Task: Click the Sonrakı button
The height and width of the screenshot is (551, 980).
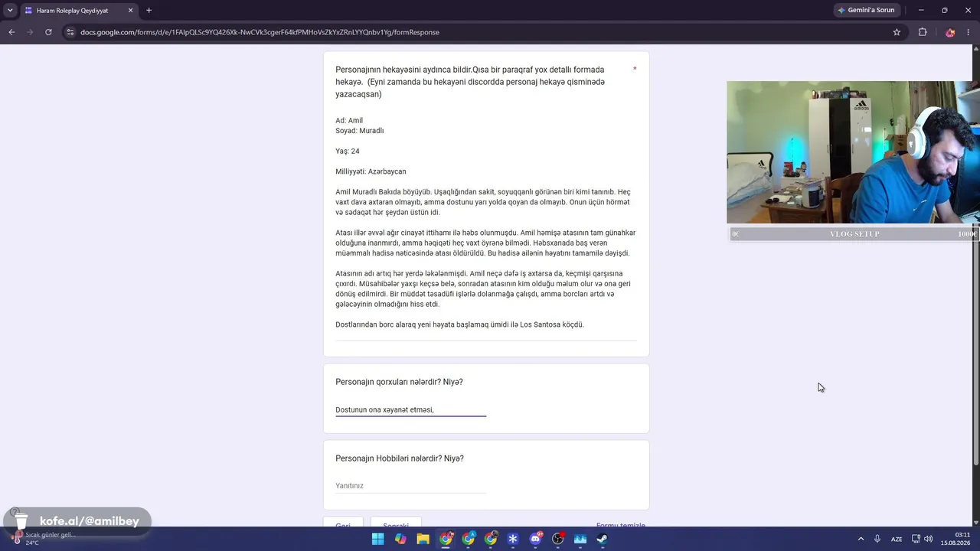Action: 396,525
